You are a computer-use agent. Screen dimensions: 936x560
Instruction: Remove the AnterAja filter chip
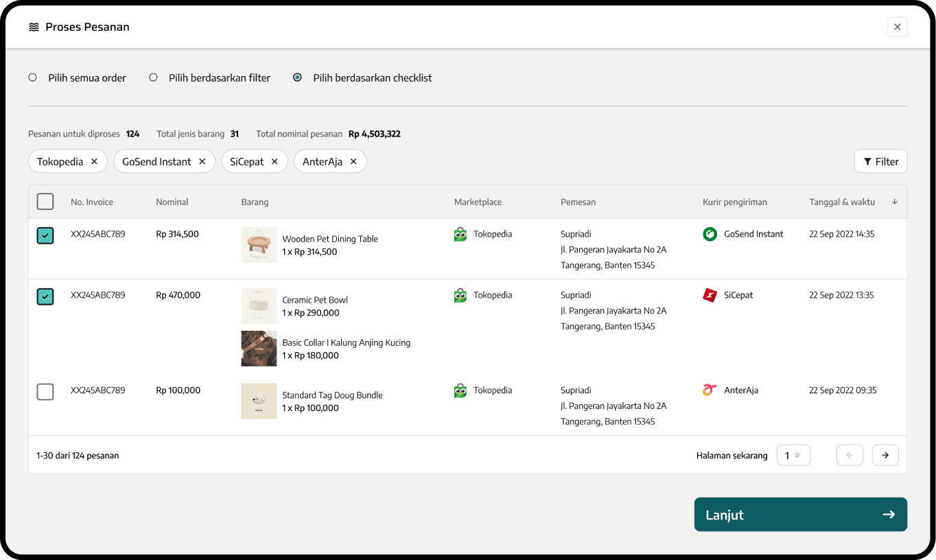coord(353,162)
